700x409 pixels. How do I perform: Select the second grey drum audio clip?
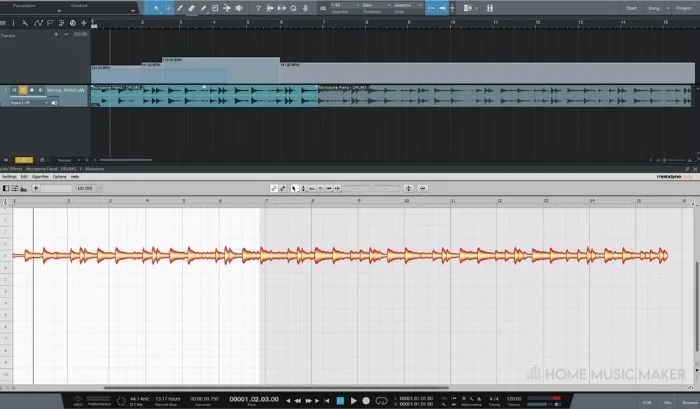pyautogui.click(x=504, y=96)
